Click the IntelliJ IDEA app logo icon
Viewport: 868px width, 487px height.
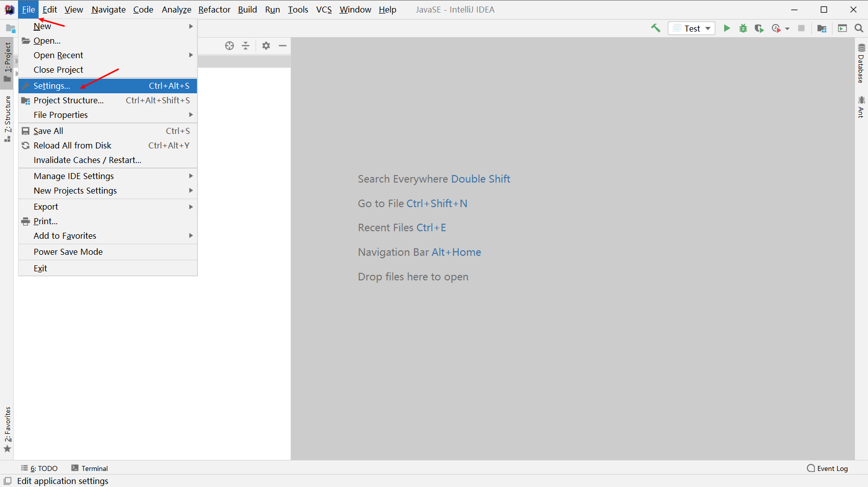click(x=9, y=10)
